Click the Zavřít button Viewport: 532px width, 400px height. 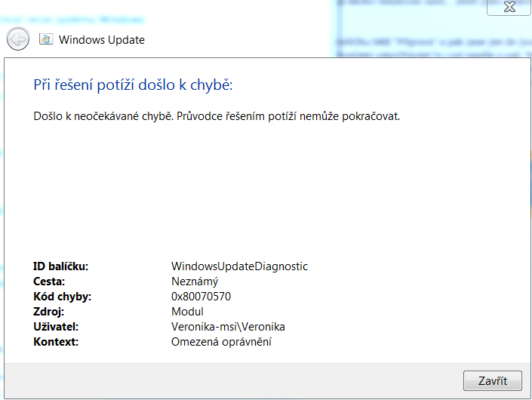[x=492, y=380]
